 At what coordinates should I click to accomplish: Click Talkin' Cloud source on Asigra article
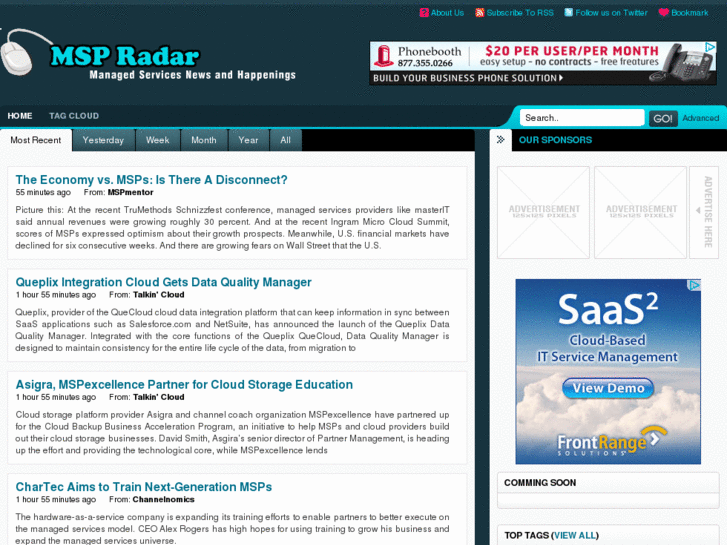[x=159, y=398]
